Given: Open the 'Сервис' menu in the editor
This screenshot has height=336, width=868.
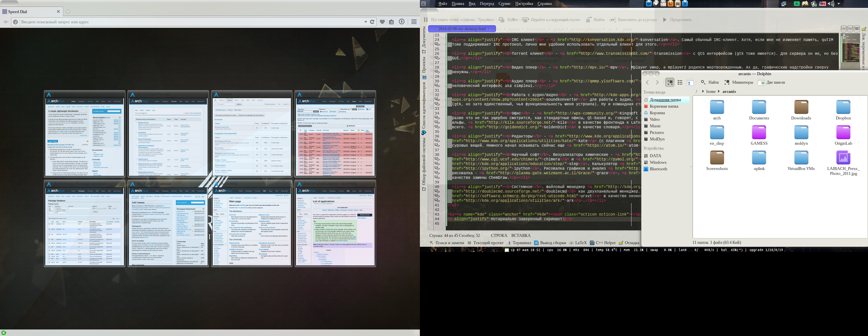Looking at the screenshot, I should [505, 4].
